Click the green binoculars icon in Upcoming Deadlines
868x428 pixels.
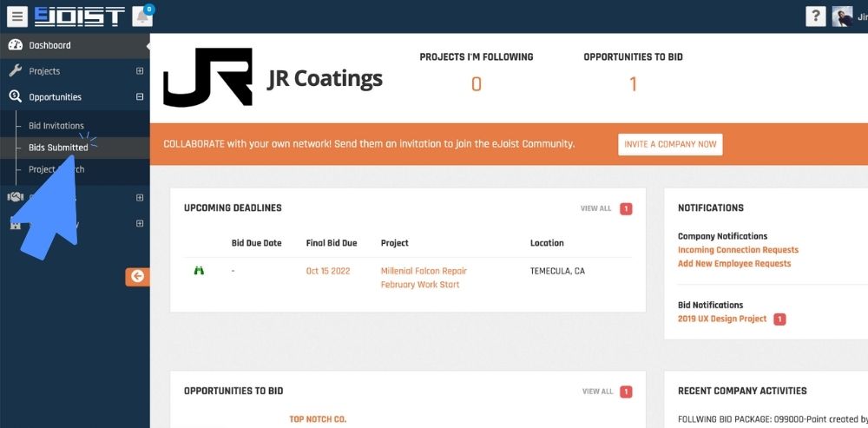point(200,271)
